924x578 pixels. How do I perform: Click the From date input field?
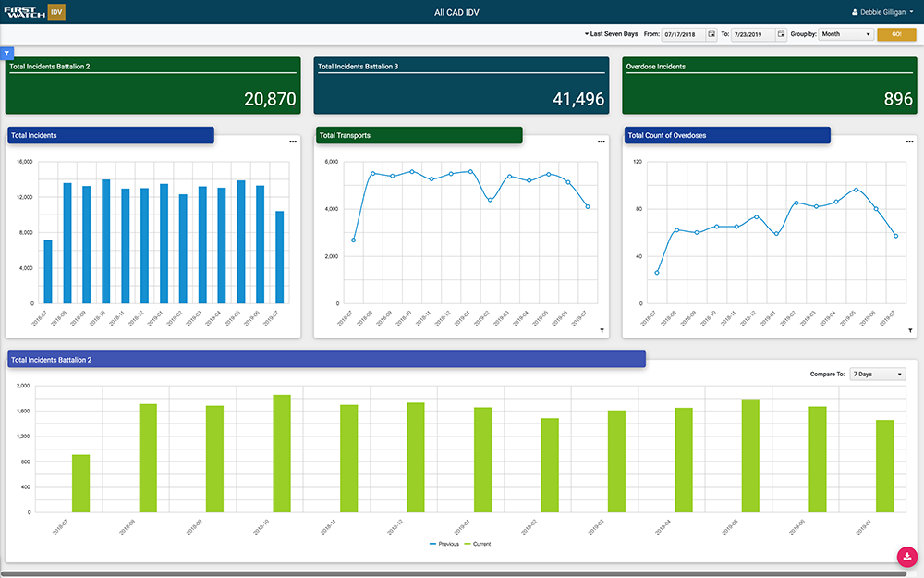[684, 34]
